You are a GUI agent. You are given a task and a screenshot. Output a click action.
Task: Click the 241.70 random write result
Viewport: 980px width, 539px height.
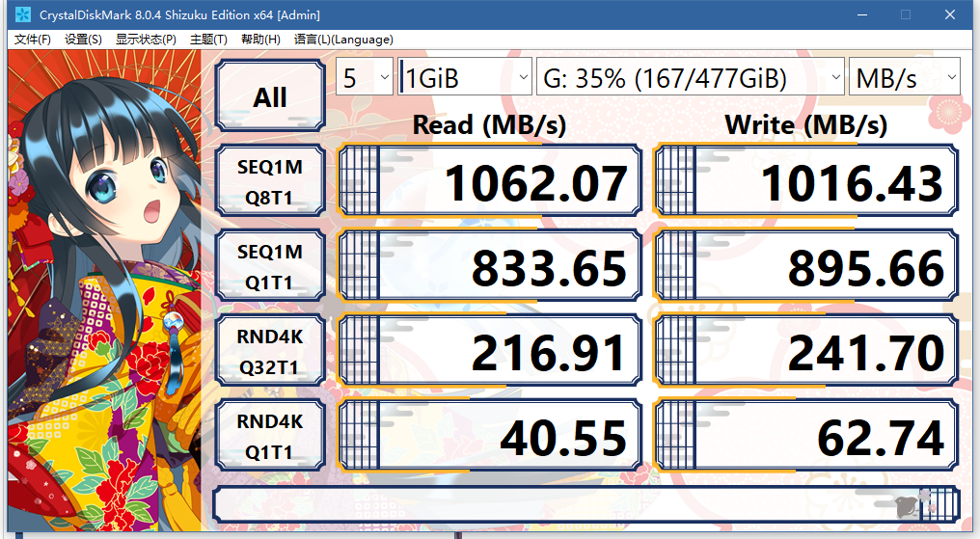[805, 351]
